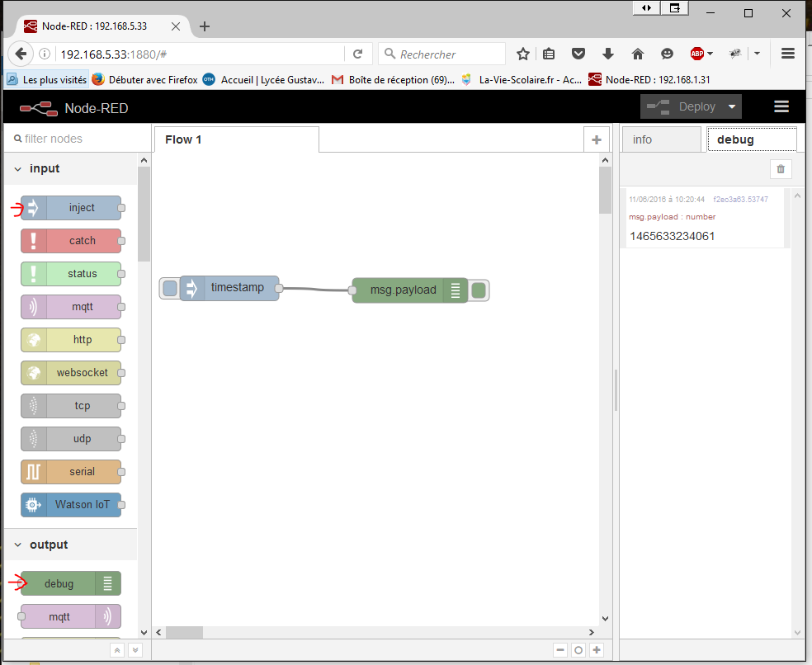Select the tcp input node
This screenshot has height=665, width=812.
tap(71, 406)
